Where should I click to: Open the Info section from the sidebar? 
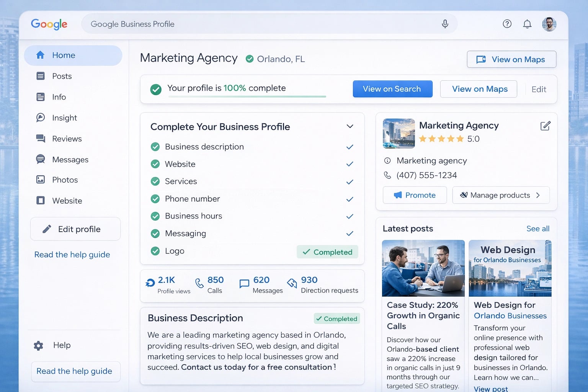pos(59,97)
